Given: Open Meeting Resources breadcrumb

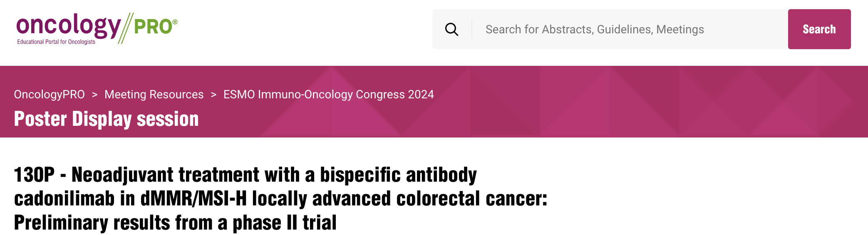Looking at the screenshot, I should [x=154, y=95].
